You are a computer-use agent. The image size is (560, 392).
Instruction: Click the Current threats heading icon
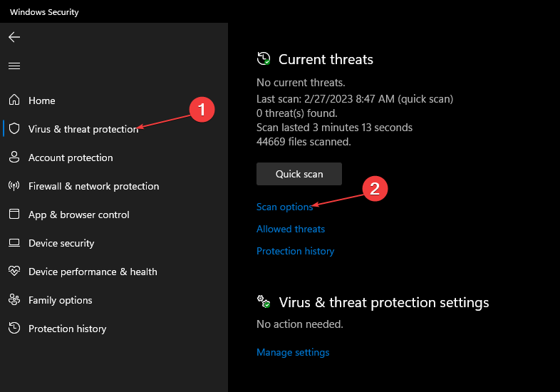pyautogui.click(x=264, y=59)
